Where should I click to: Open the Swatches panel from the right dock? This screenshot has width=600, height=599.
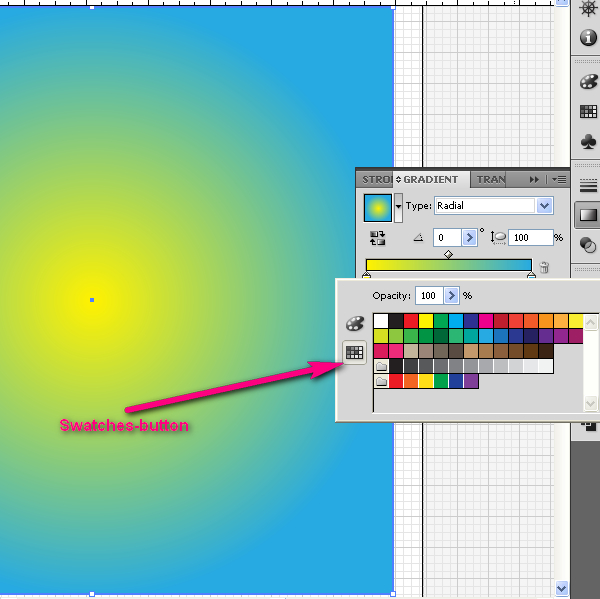[x=589, y=112]
